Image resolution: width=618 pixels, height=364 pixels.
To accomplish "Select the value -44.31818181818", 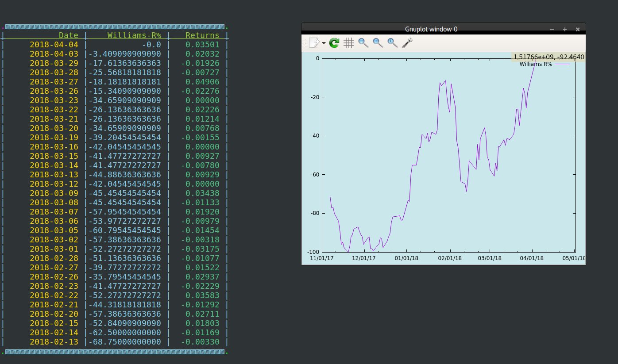I will (125, 305).
